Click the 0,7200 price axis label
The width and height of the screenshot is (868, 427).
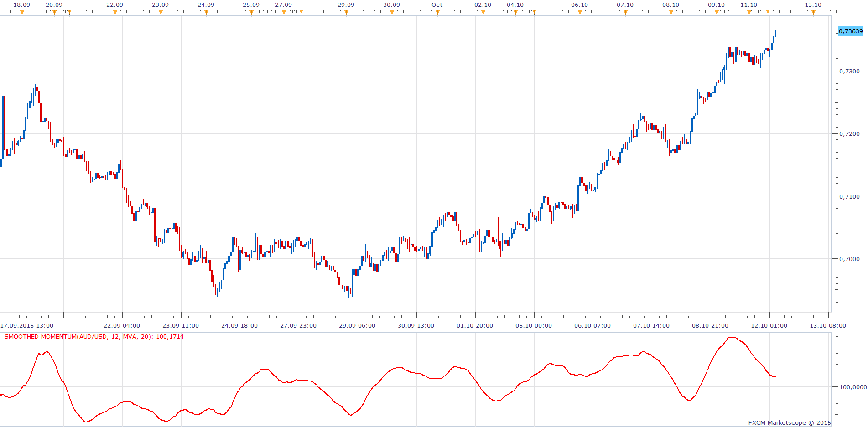click(850, 134)
